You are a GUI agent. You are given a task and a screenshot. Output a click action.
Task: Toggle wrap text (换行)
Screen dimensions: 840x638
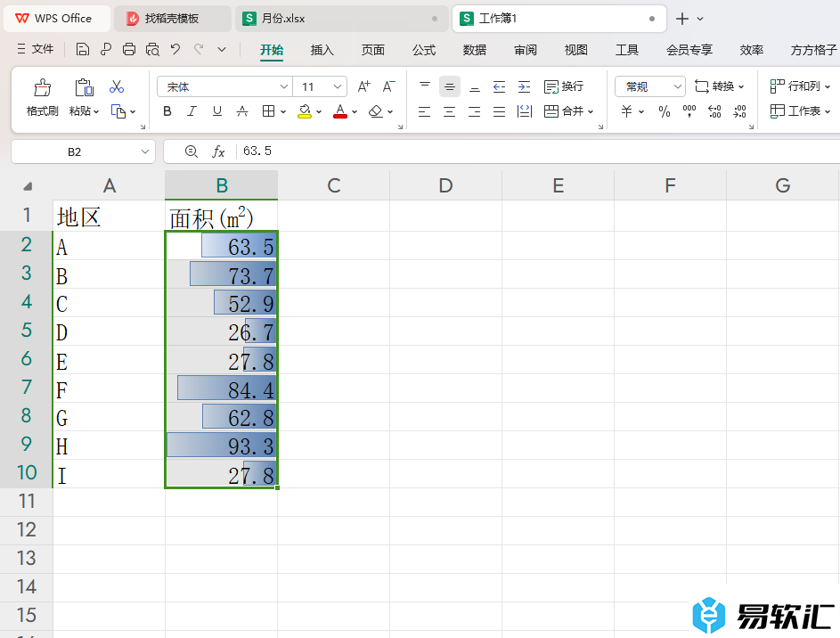click(564, 86)
